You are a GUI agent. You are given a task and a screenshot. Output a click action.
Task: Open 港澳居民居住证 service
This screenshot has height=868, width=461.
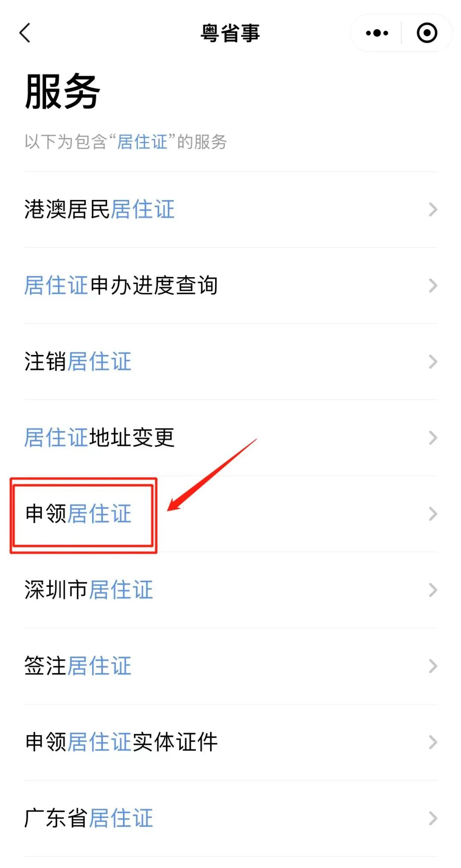click(x=230, y=209)
